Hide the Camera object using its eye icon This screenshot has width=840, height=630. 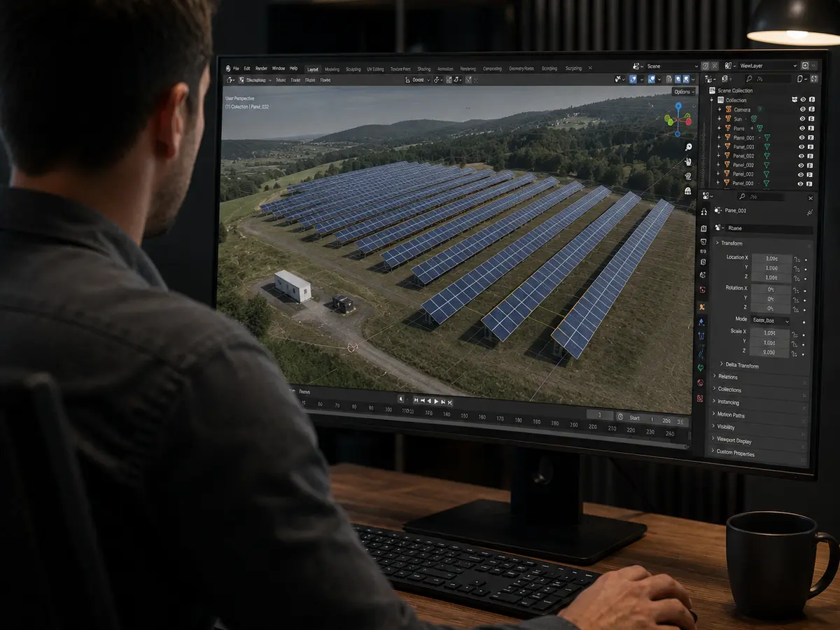(803, 110)
